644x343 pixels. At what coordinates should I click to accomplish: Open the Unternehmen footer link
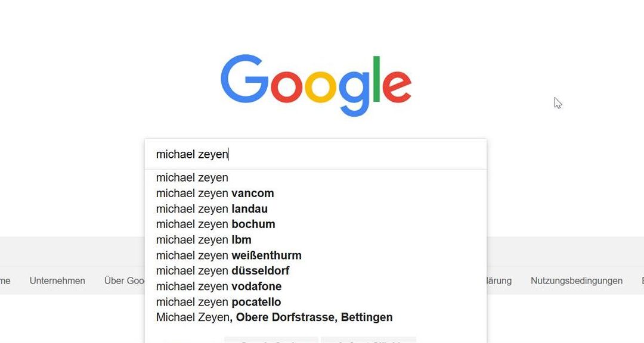pos(57,280)
